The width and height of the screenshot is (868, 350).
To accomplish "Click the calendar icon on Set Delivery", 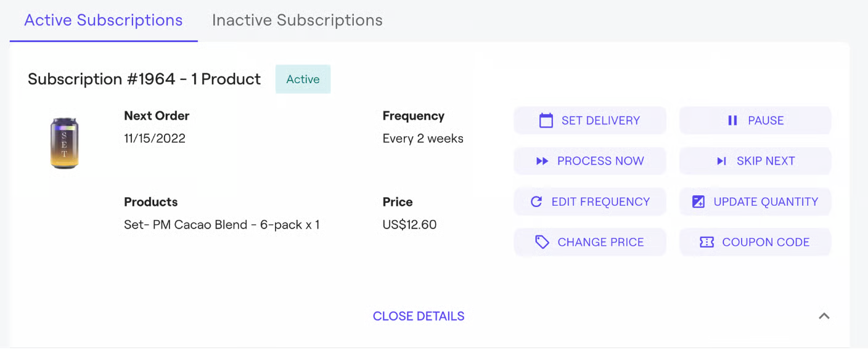I will pyautogui.click(x=546, y=121).
